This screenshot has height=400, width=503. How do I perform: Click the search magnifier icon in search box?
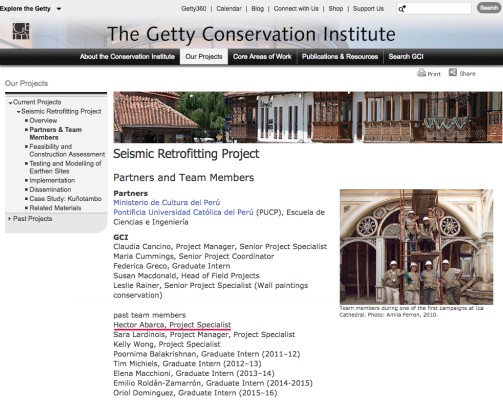(x=402, y=9)
